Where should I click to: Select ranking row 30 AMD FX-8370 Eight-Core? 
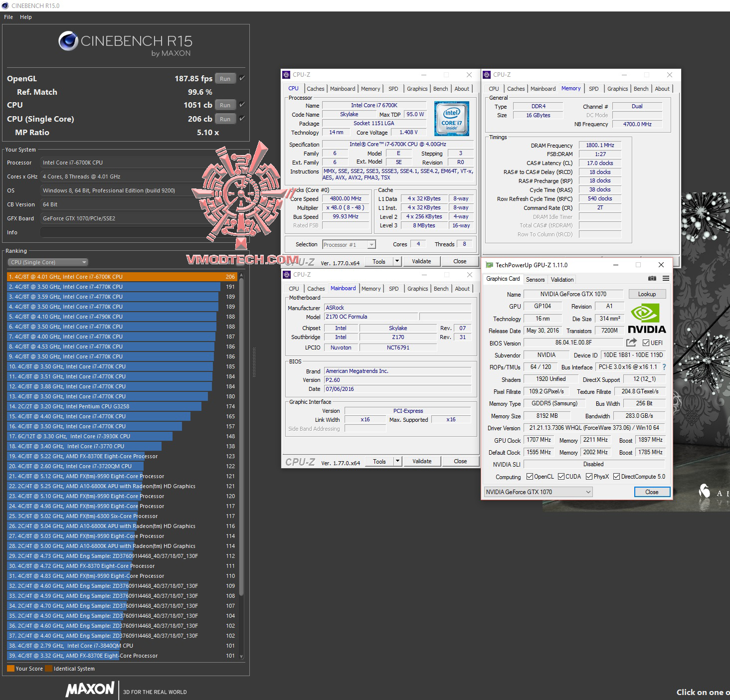click(x=122, y=566)
